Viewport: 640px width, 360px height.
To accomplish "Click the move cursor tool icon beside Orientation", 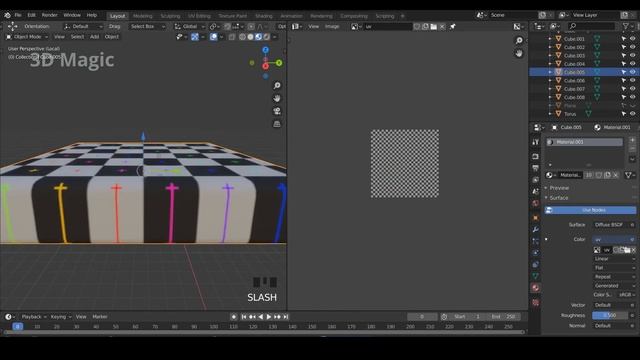I will pyautogui.click(x=13, y=27).
